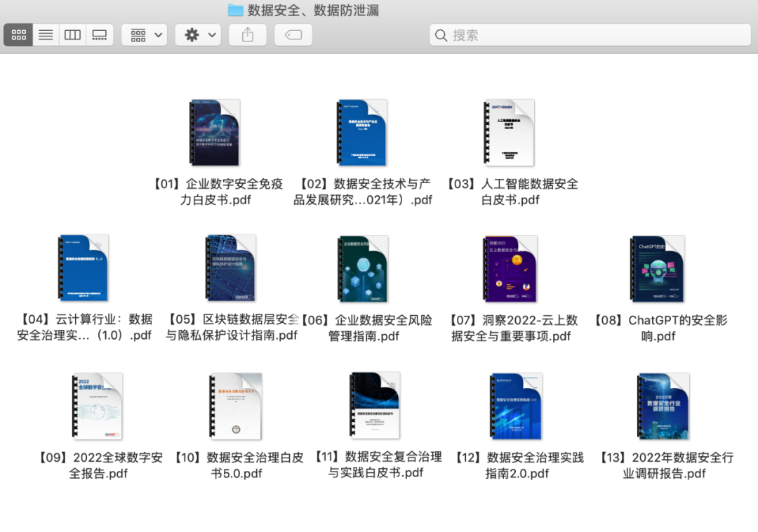Select PDF icon 【13】2022年数据安全行业调研报告
This screenshot has width=758, height=532.
point(664,406)
